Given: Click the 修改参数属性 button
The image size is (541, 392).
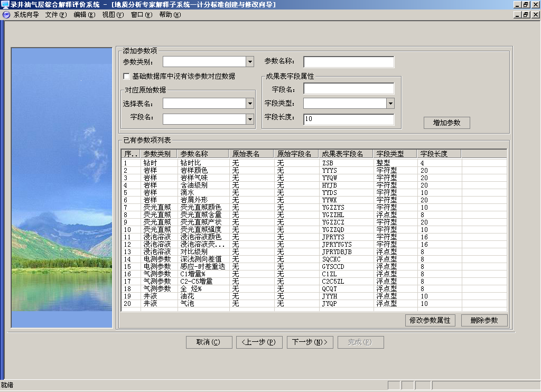Looking at the screenshot, I should click(x=430, y=320).
